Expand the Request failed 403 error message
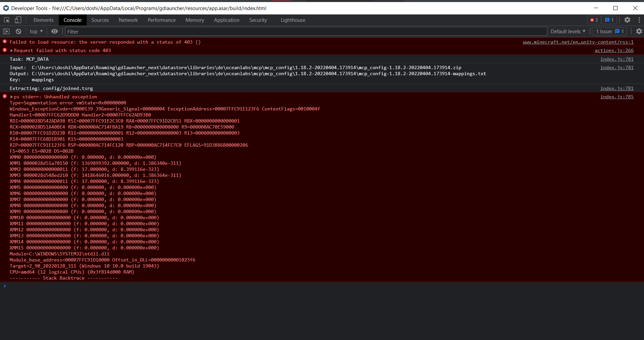 point(11,50)
